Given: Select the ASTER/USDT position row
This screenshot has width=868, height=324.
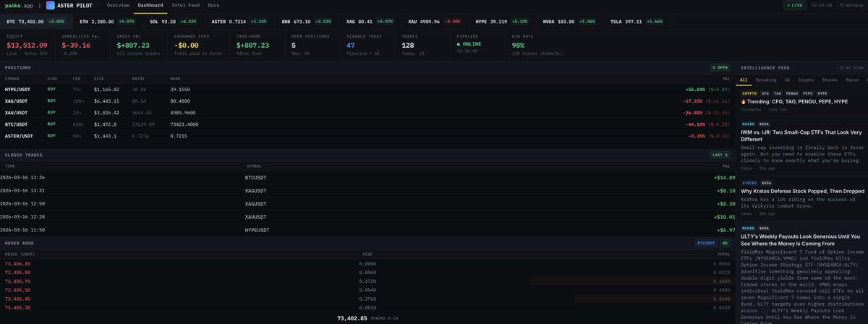Looking at the screenshot, I should coord(367,136).
